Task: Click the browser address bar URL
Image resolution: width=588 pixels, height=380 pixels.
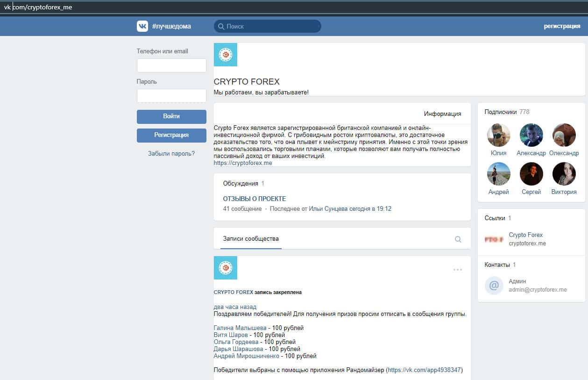Action: [x=38, y=7]
